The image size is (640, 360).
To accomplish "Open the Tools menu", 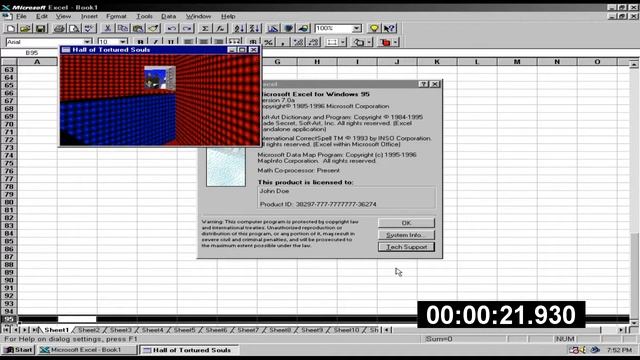I will coord(144,16).
